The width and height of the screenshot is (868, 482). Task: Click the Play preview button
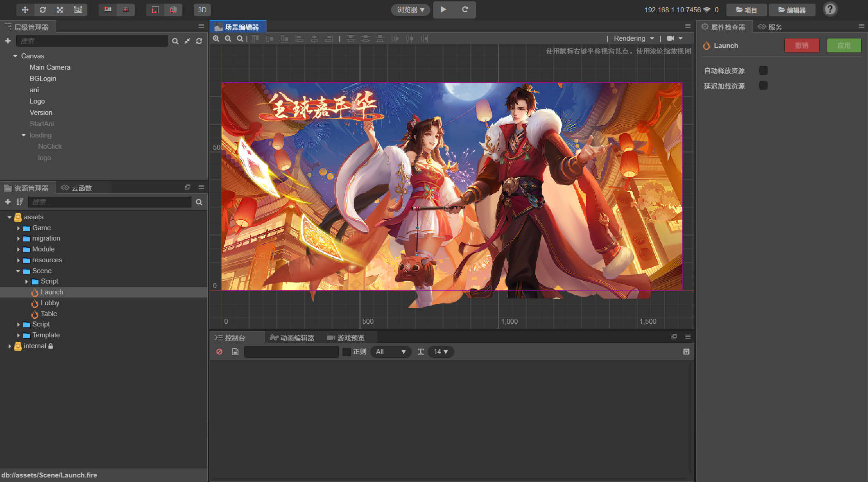tap(444, 9)
